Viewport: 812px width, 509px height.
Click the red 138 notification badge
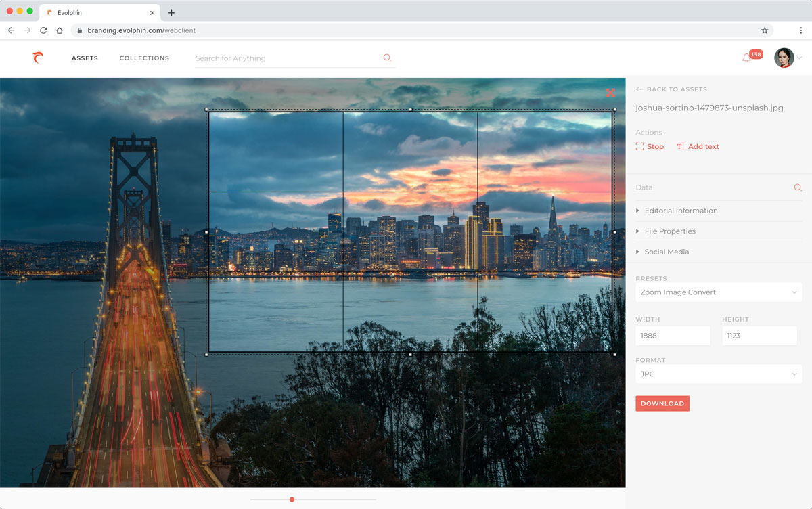[x=756, y=54]
